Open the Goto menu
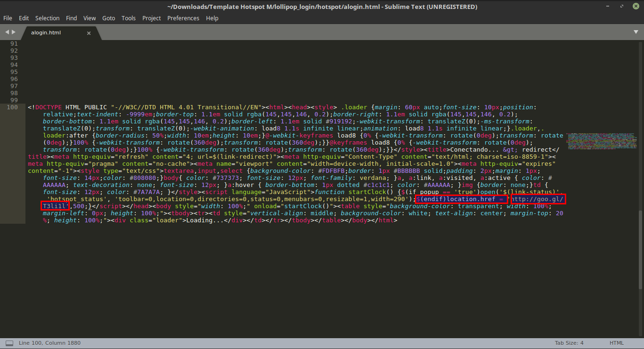644x349 pixels. click(x=108, y=18)
